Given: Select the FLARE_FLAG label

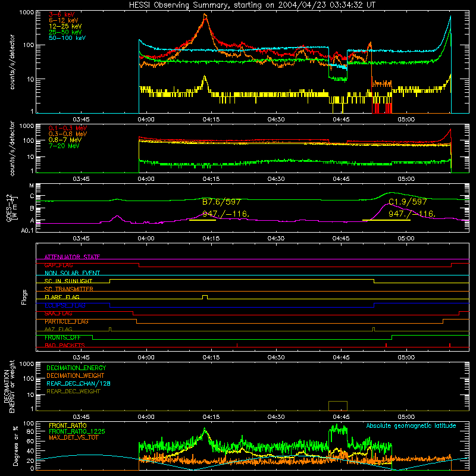Looking at the screenshot, I should pos(62,297).
